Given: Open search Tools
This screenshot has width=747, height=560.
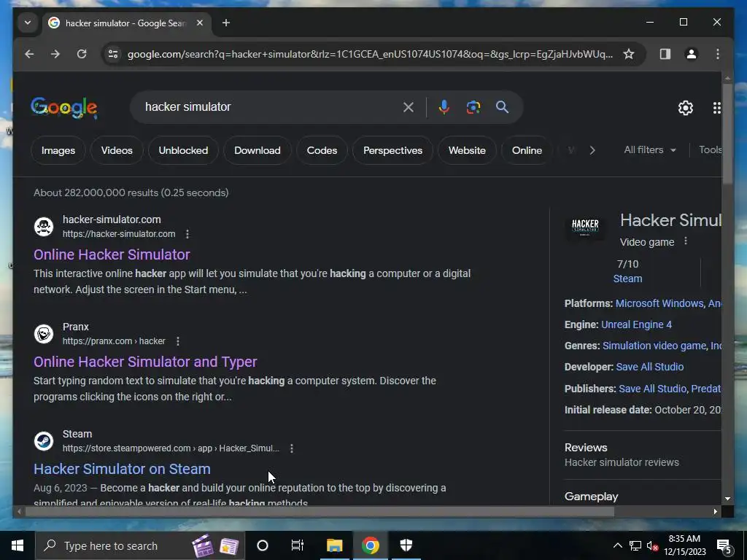Looking at the screenshot, I should tap(710, 150).
